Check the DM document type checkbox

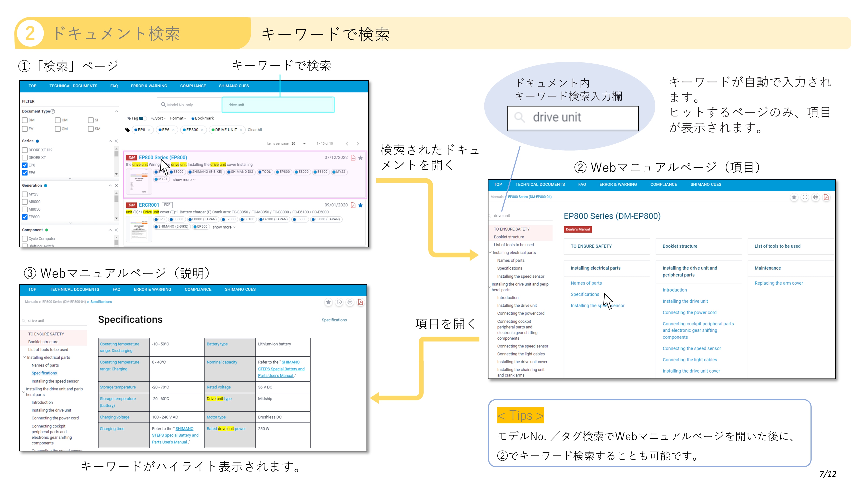25,120
